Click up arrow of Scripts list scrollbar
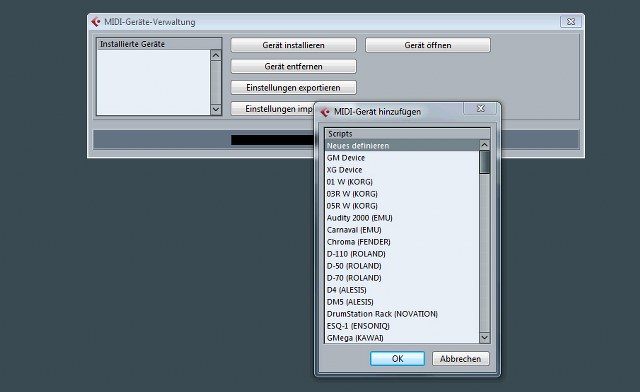This screenshot has width=640, height=392. point(484,145)
